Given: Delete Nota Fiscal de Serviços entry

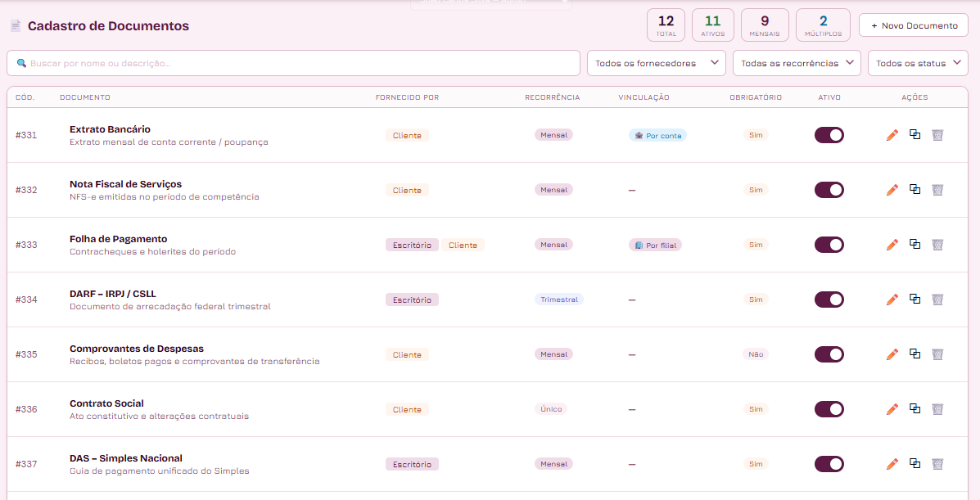Looking at the screenshot, I should coord(937,190).
